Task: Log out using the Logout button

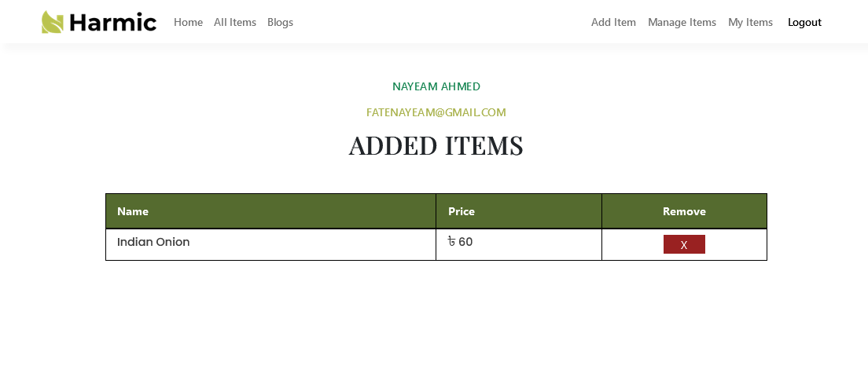Action: point(804,22)
